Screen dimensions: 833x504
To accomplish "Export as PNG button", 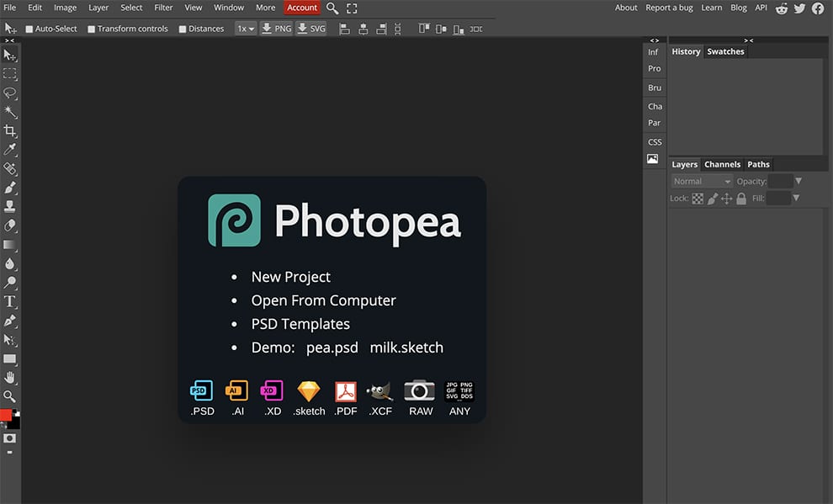I will click(x=276, y=29).
